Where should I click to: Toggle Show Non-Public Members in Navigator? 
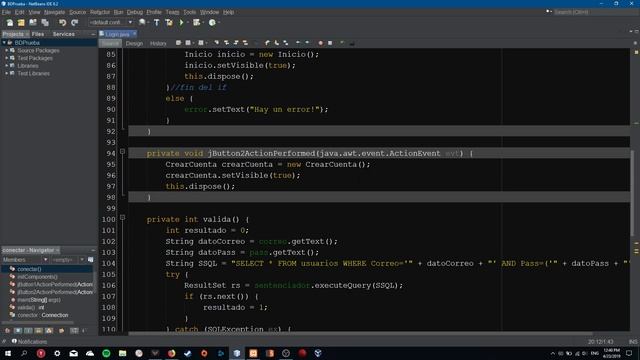click(38, 331)
